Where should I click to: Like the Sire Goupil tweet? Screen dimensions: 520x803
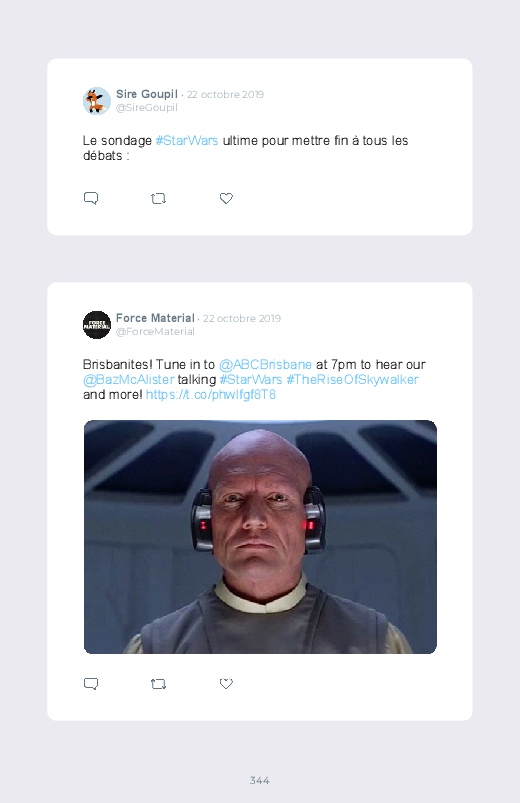[226, 198]
